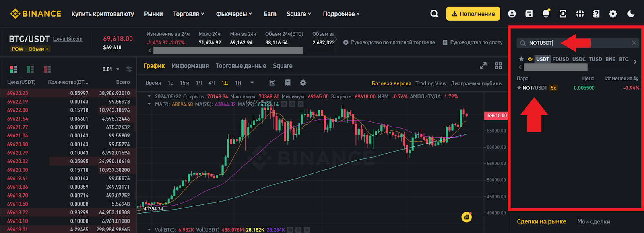
Task: Open Купить криптовалюту link
Action: click(103, 14)
